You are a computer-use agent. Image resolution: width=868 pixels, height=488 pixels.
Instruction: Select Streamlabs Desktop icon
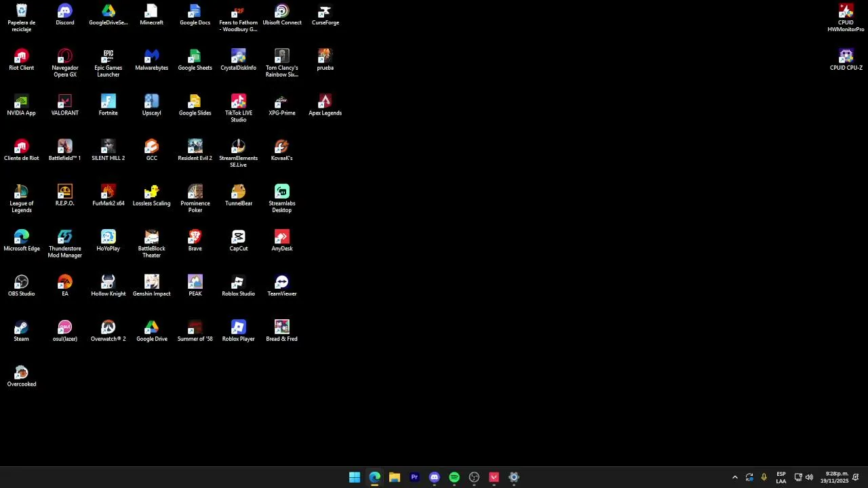tap(282, 199)
